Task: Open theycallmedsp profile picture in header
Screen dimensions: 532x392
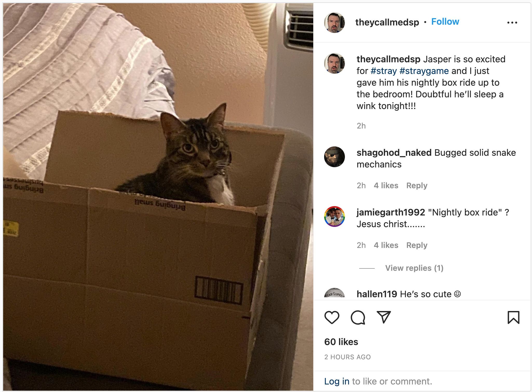Action: (x=335, y=23)
